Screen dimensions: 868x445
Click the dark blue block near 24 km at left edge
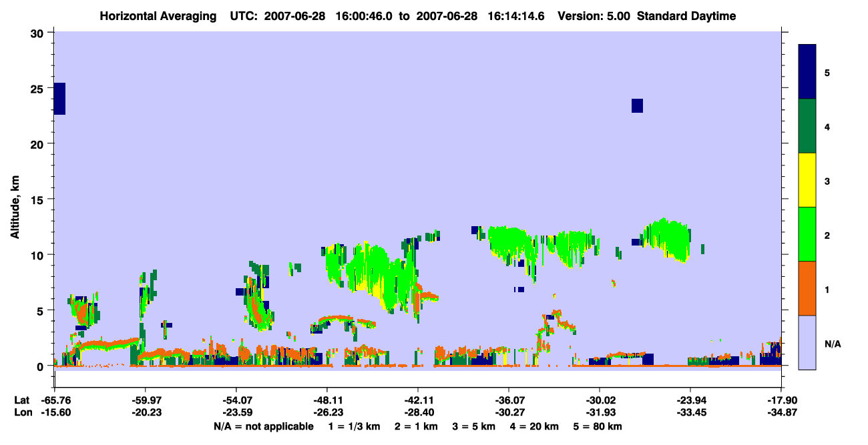pyautogui.click(x=59, y=99)
